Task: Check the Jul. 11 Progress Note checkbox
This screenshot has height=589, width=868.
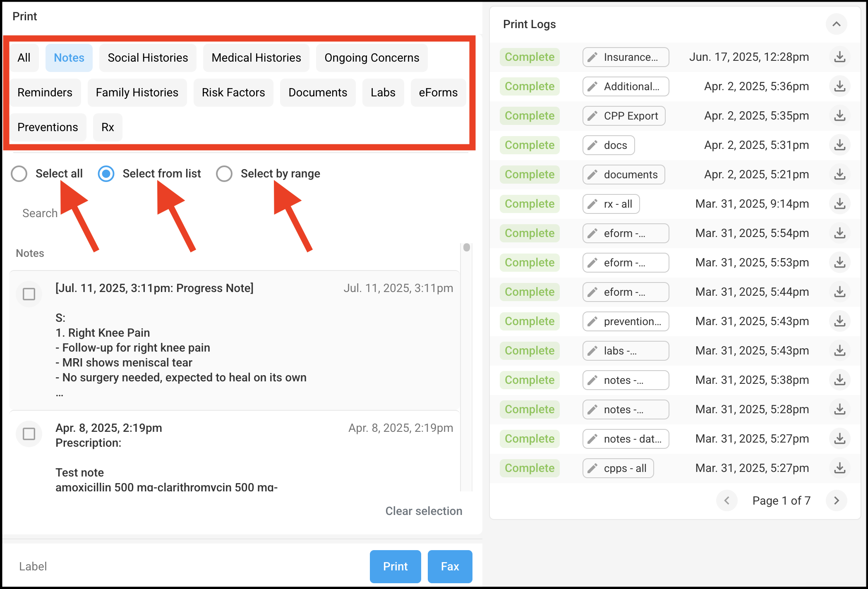Action: tap(29, 294)
